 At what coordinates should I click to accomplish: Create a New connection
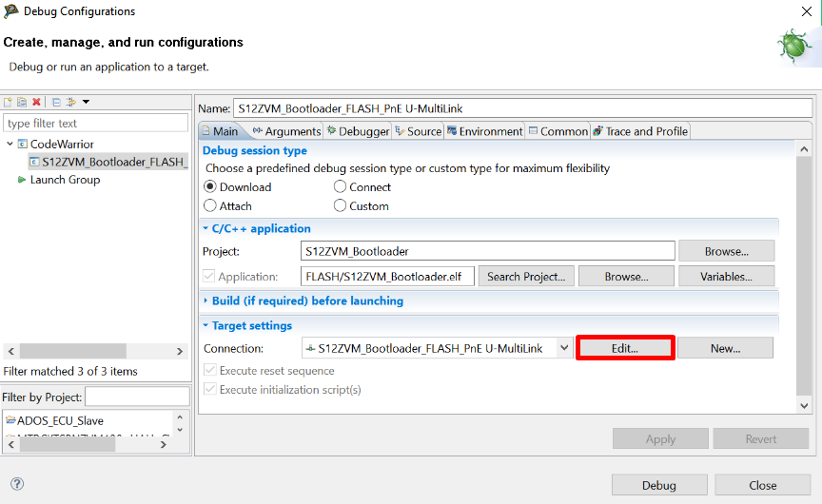725,348
